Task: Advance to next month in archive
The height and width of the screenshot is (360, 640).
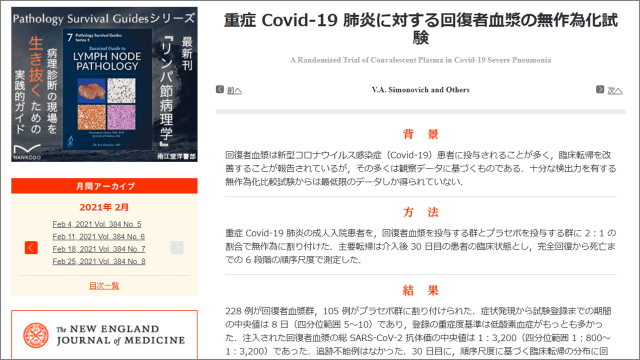Action: [177, 247]
